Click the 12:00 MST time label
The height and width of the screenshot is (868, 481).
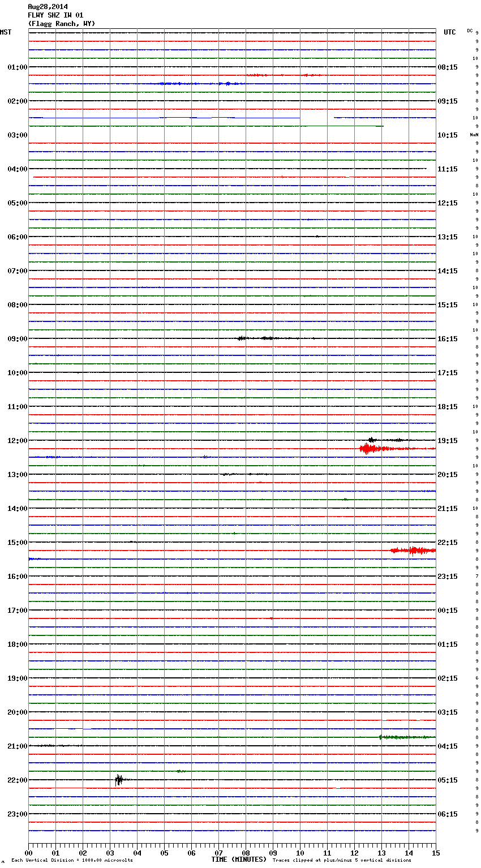pos(18,441)
